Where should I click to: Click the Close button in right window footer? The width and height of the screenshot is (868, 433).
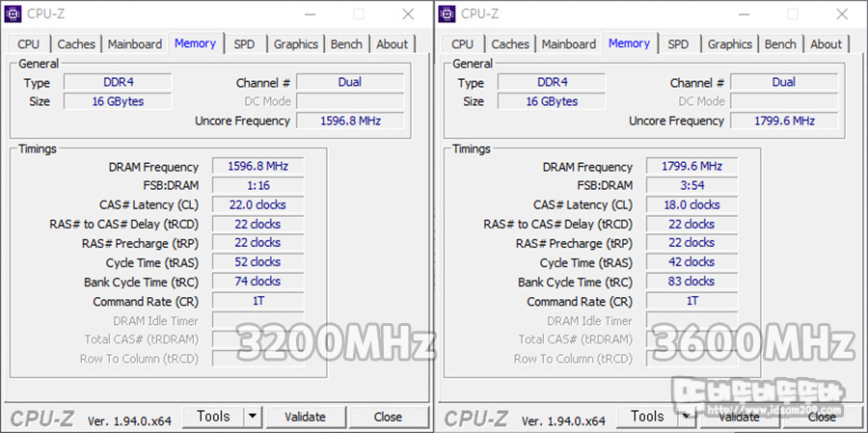[x=822, y=417]
